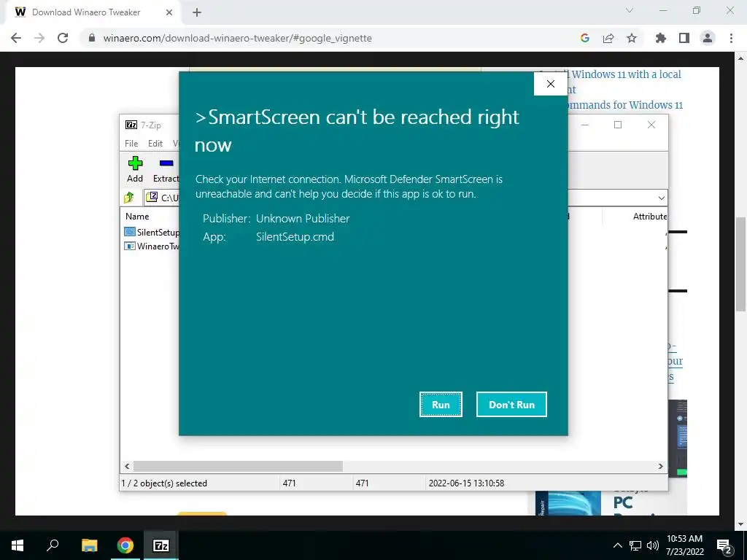
Task: Close the SmartScreen dialog with X
Action: (x=551, y=84)
